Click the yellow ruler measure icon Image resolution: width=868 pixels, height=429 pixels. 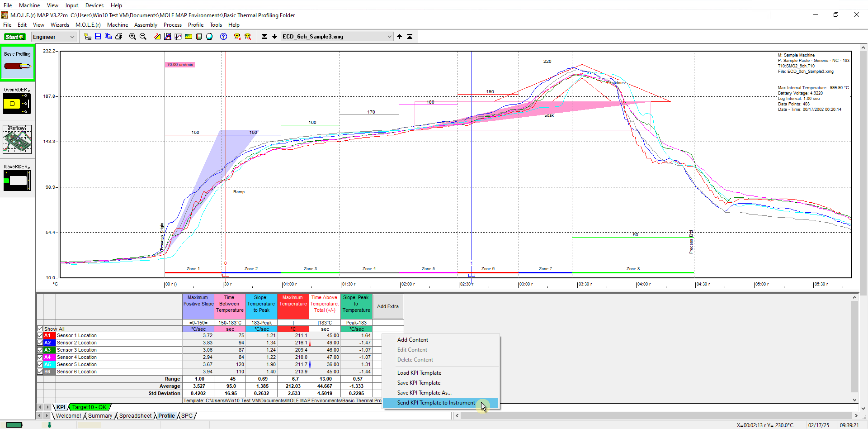(189, 37)
